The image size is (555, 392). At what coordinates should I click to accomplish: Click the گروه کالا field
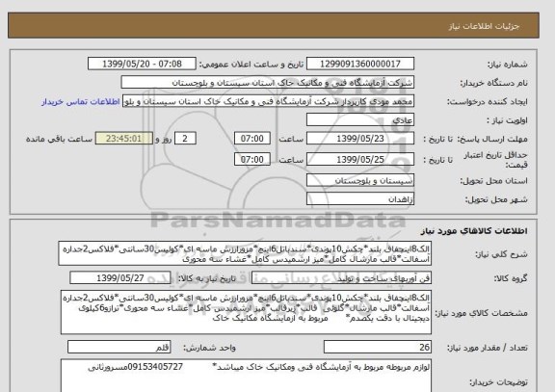[341, 278]
